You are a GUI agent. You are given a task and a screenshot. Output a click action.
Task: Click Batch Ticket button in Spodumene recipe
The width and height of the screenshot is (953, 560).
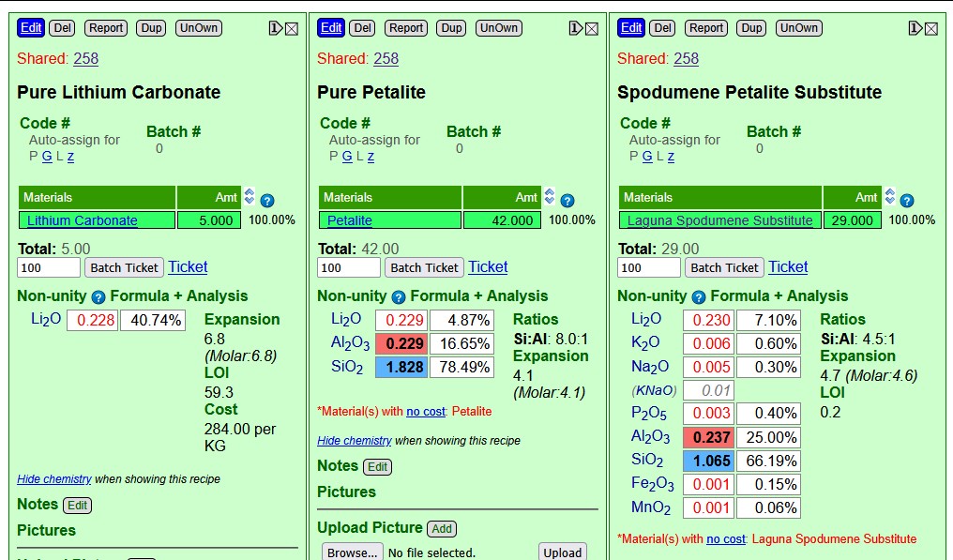(x=724, y=267)
